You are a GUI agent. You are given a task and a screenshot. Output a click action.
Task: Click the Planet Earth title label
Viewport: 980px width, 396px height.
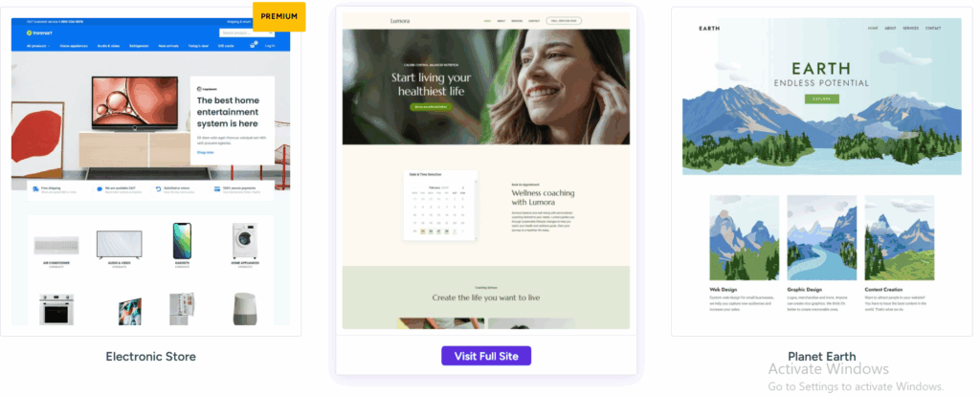coord(822,357)
